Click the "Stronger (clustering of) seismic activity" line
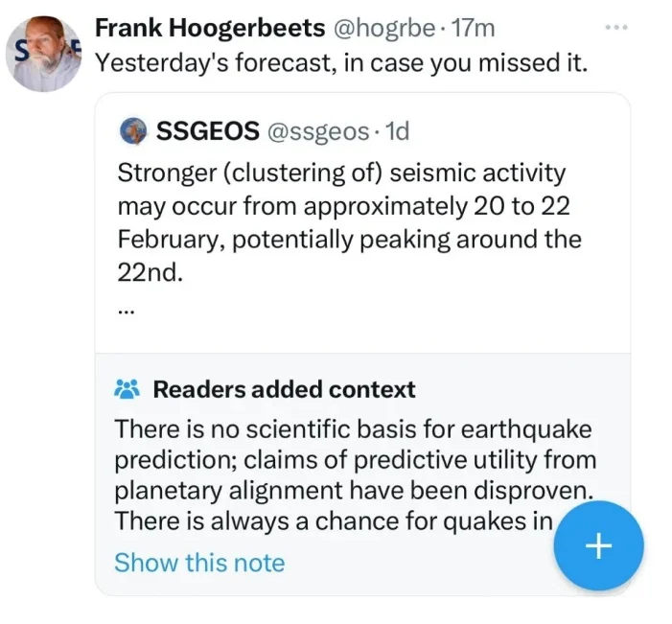Viewport: 672px width, 624px height. click(340, 173)
